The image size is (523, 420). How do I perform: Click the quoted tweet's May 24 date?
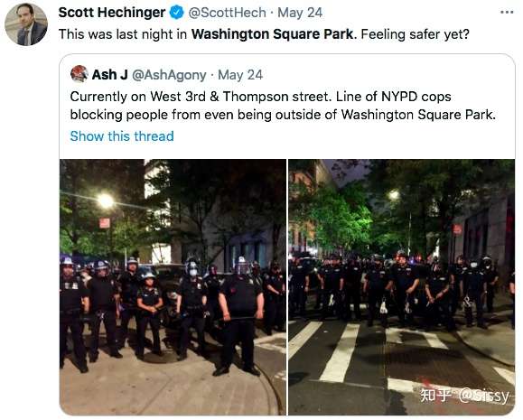coord(240,75)
